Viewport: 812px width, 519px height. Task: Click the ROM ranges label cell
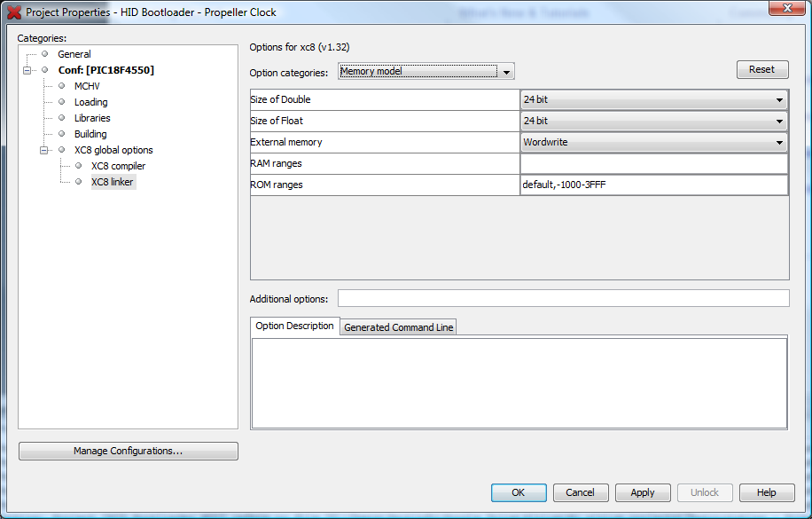click(x=385, y=185)
